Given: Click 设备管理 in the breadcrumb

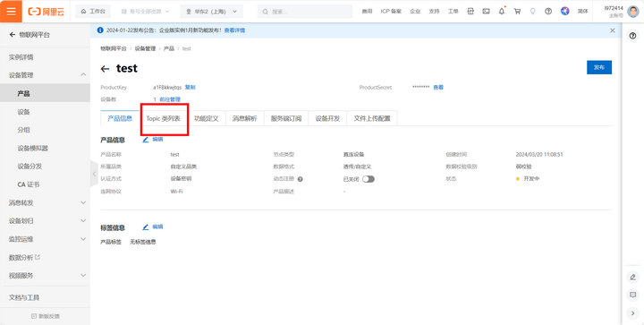Looking at the screenshot, I should [146, 48].
